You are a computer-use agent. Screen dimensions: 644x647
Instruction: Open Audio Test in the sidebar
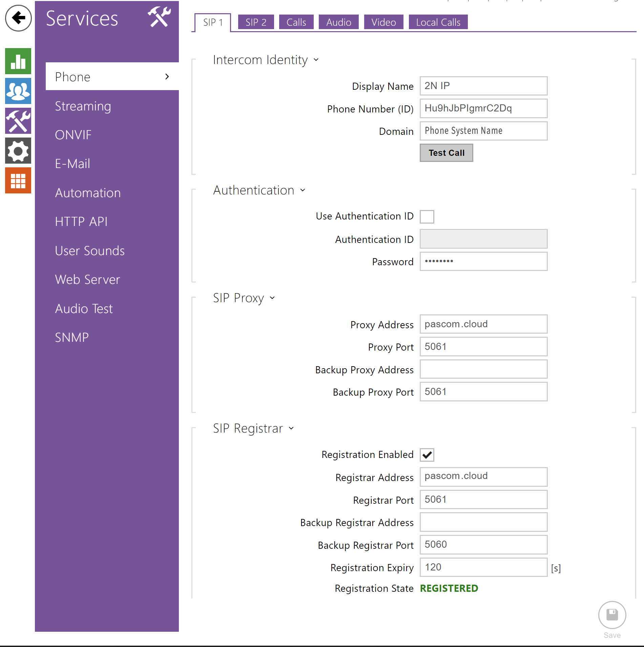tap(84, 309)
